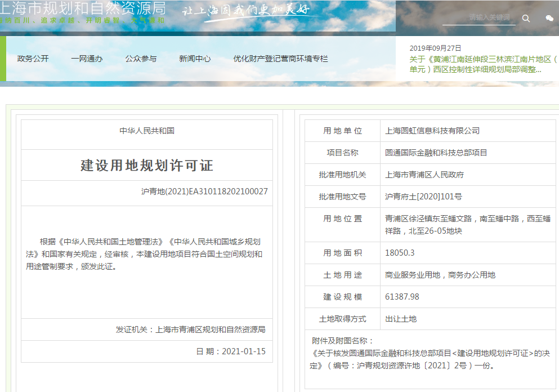
Task: Select 公众参与 in the navigation bar
Action: (x=141, y=59)
